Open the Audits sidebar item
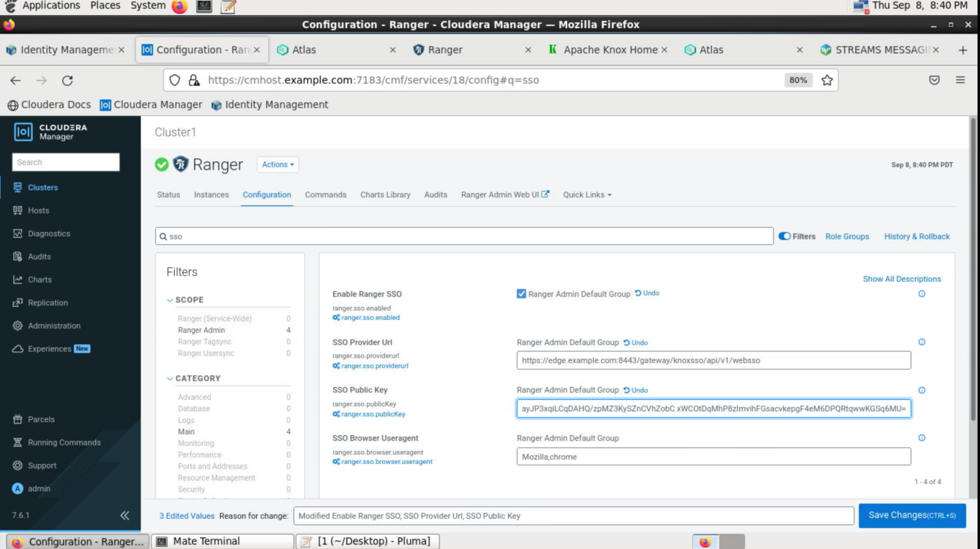 [32, 257]
